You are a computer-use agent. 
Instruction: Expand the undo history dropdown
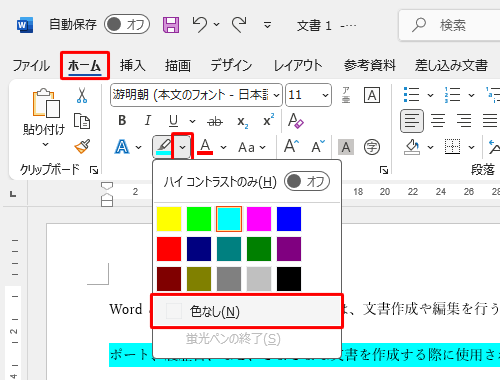tap(216, 24)
